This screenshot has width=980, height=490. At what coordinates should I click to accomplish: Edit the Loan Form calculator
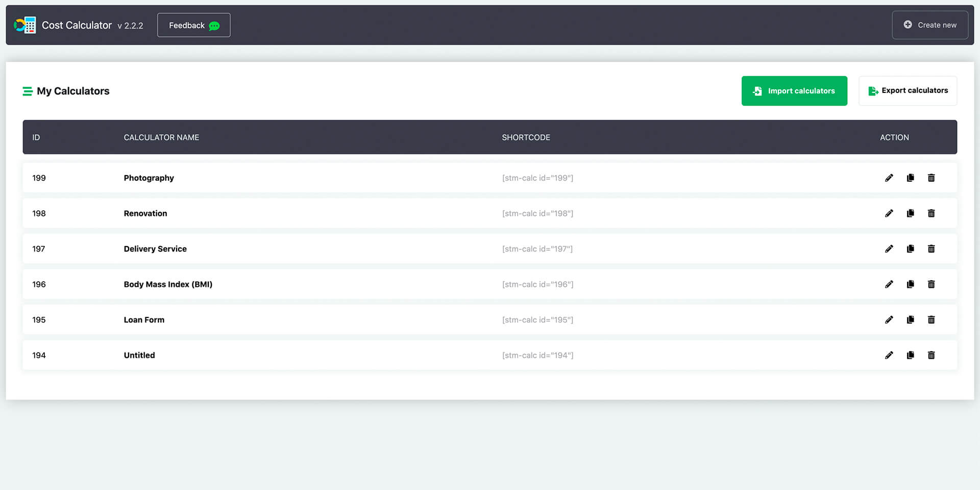click(889, 320)
